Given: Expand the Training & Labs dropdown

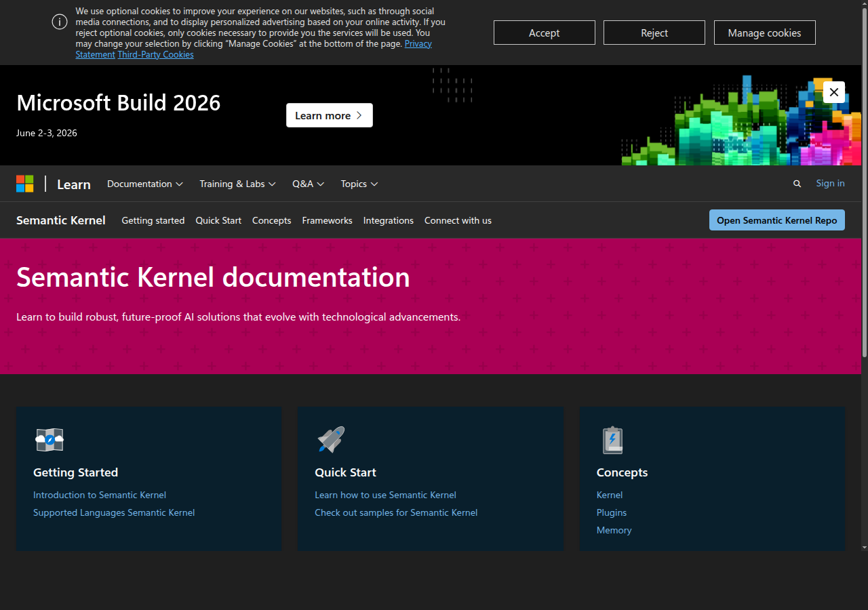Looking at the screenshot, I should (237, 184).
